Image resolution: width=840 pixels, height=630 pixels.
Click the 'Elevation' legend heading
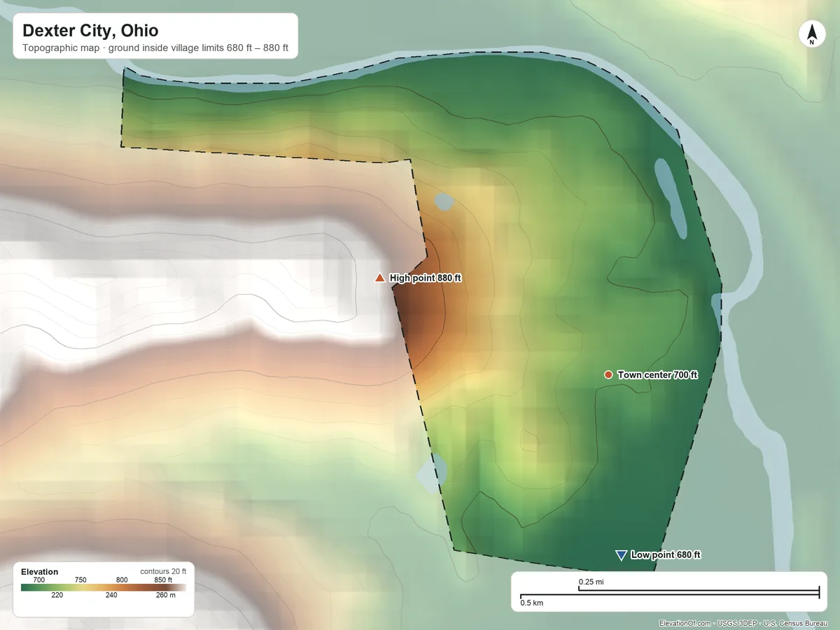(40, 572)
